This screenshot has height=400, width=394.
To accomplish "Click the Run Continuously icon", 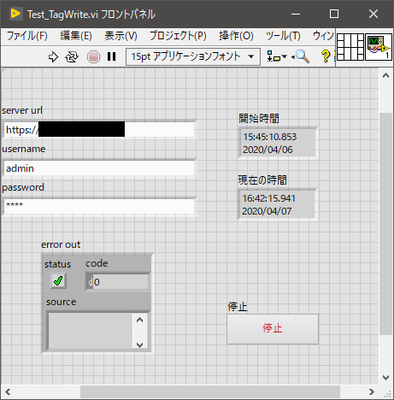I will [72, 57].
